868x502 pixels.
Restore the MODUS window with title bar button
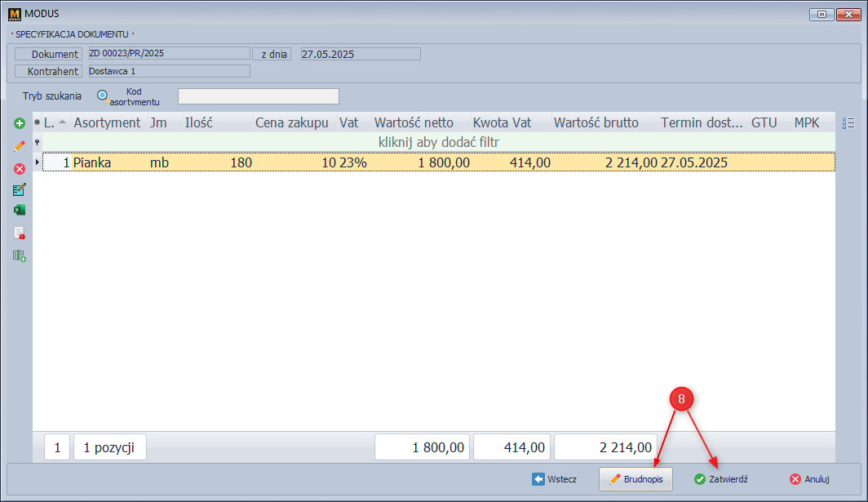tap(821, 15)
